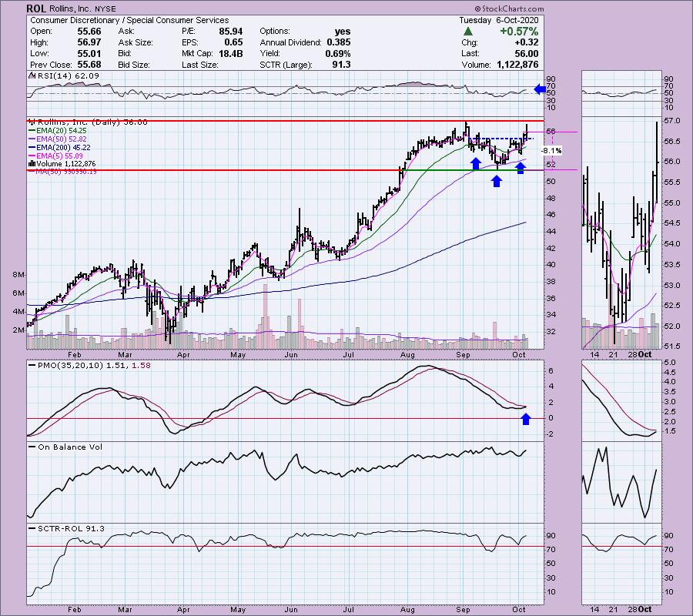Click the Mkt Cap value 18.4B

tap(231, 53)
